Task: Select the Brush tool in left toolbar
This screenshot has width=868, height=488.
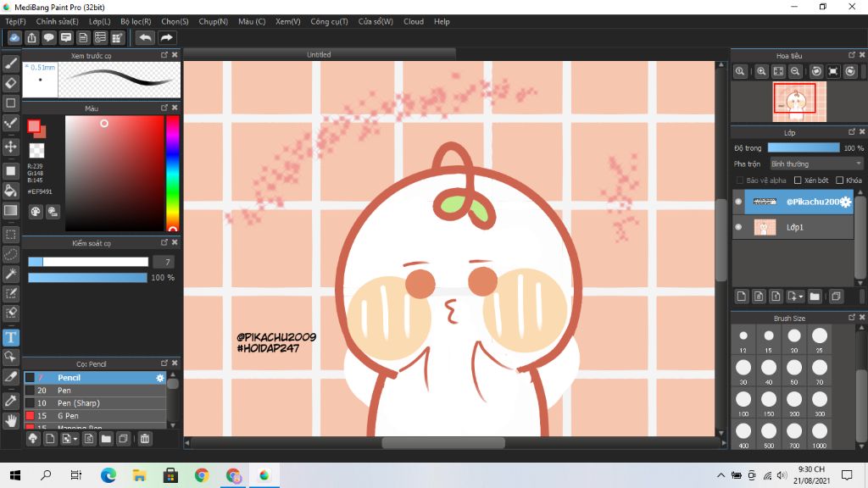Action: click(x=10, y=63)
